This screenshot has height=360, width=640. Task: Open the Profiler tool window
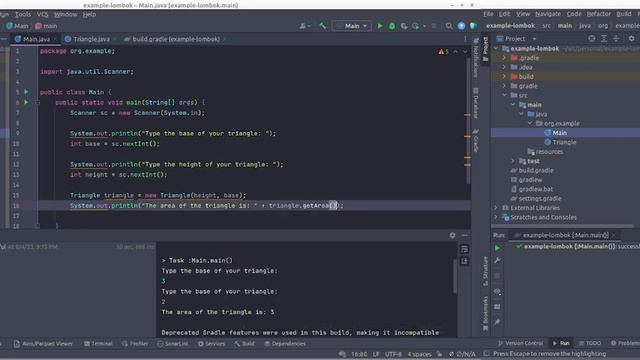coord(135,344)
